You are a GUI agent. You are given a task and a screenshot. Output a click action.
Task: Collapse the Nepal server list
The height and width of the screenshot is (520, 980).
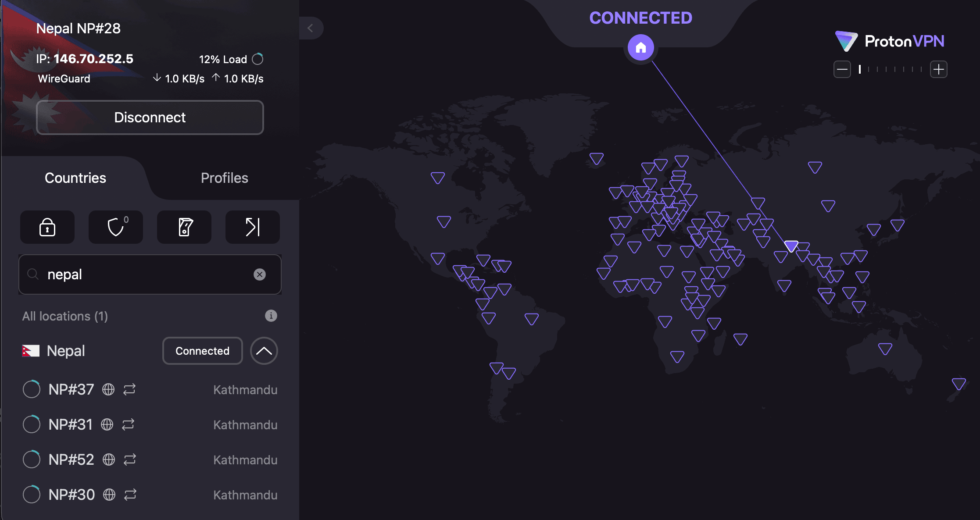264,351
